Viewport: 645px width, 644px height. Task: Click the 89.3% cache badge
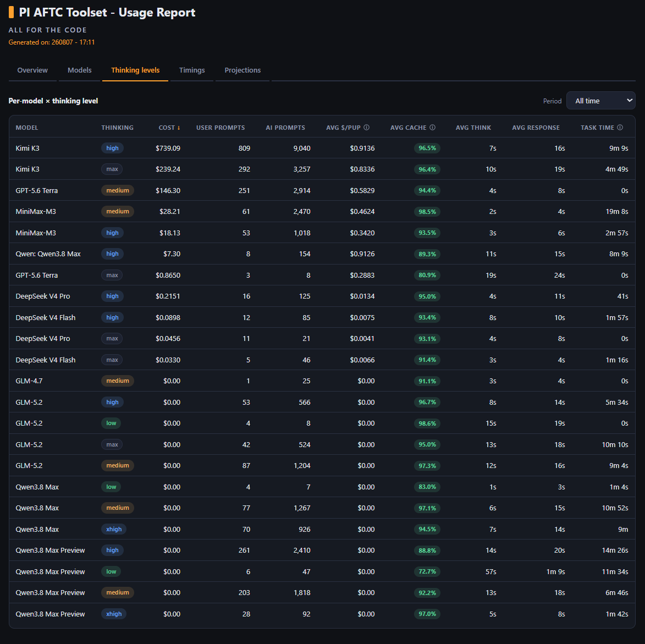[427, 254]
